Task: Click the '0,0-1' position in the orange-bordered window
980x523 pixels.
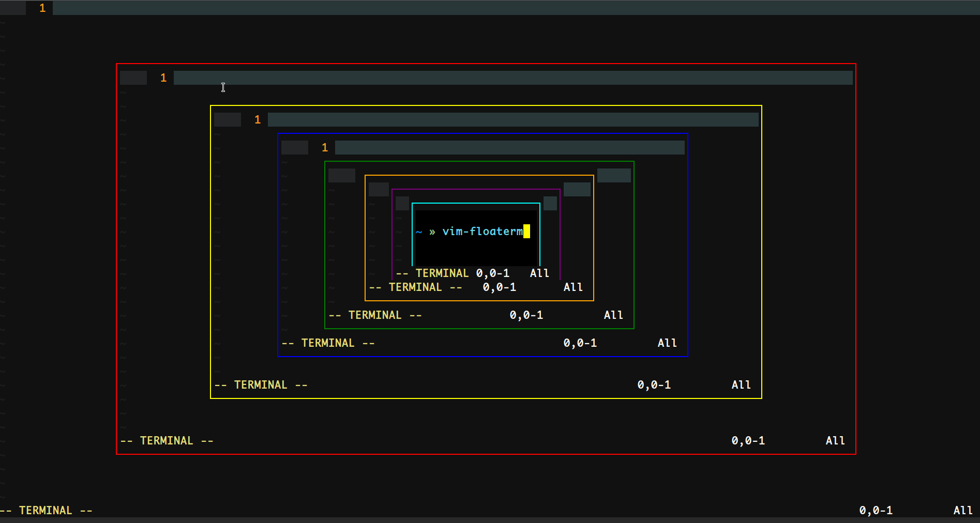Action: pos(500,287)
